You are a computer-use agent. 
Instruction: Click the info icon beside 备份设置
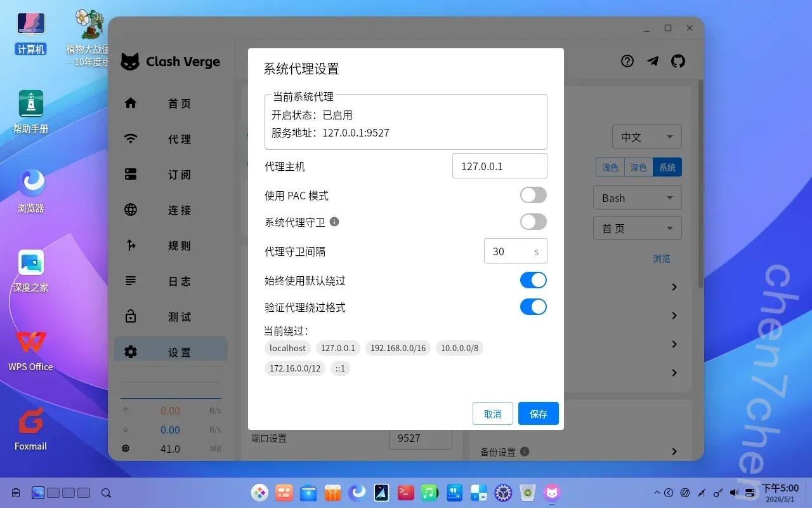525,451
